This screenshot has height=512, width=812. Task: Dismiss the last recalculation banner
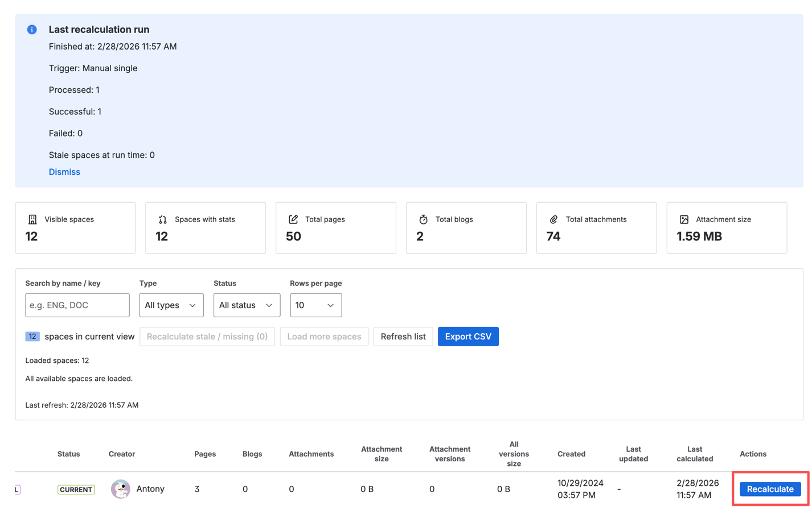click(x=64, y=171)
